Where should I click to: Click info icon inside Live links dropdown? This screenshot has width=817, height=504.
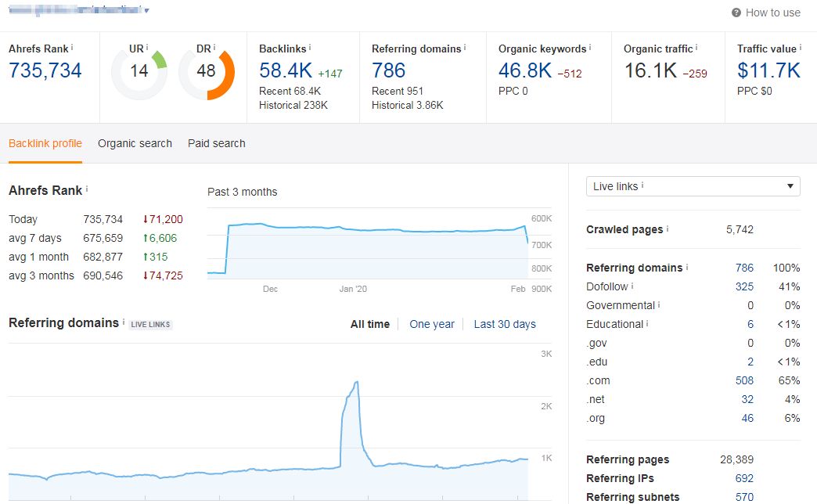[x=642, y=185]
